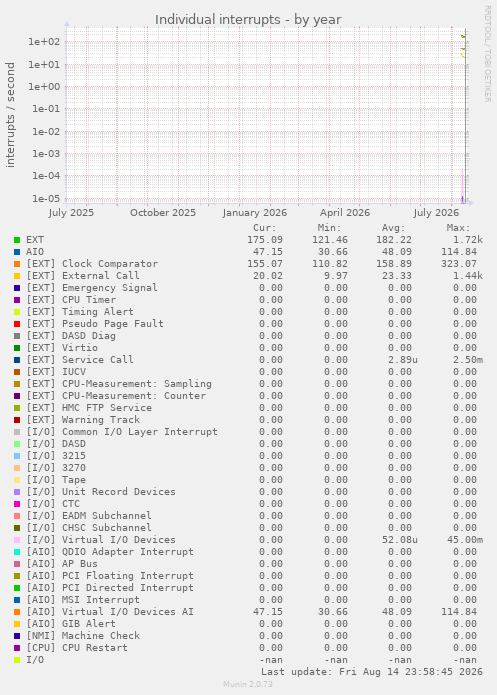Select the pink Virtual I/O Devices swatch
The width and height of the screenshot is (497, 695).
point(17,540)
